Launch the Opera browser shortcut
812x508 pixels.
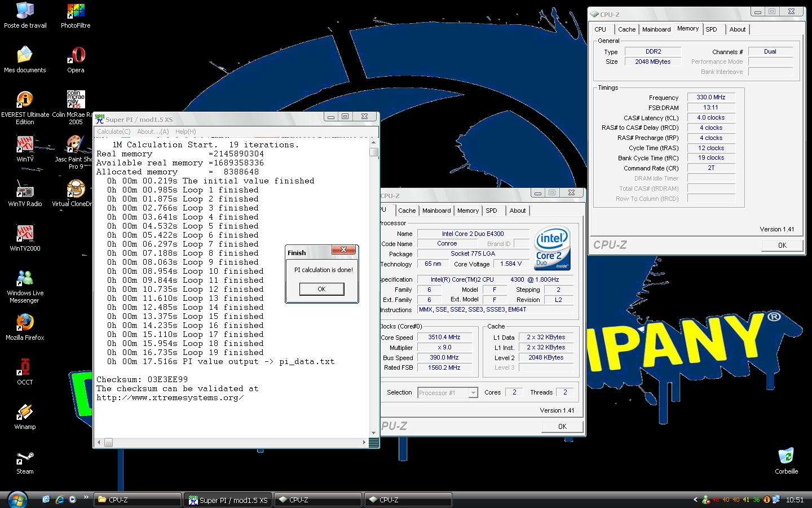(x=76, y=60)
